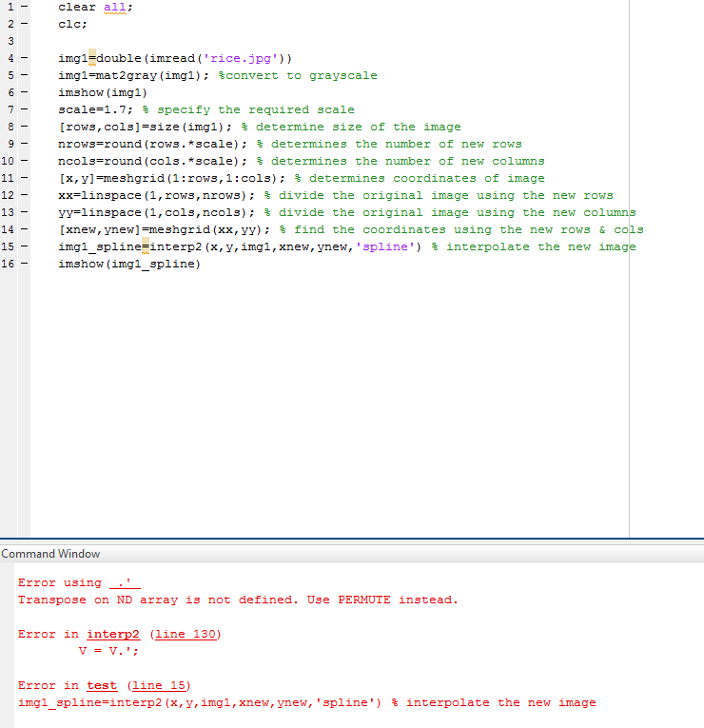704x728 pixels.
Task: Click the highlighted equals sign on line 15
Action: click(x=146, y=246)
